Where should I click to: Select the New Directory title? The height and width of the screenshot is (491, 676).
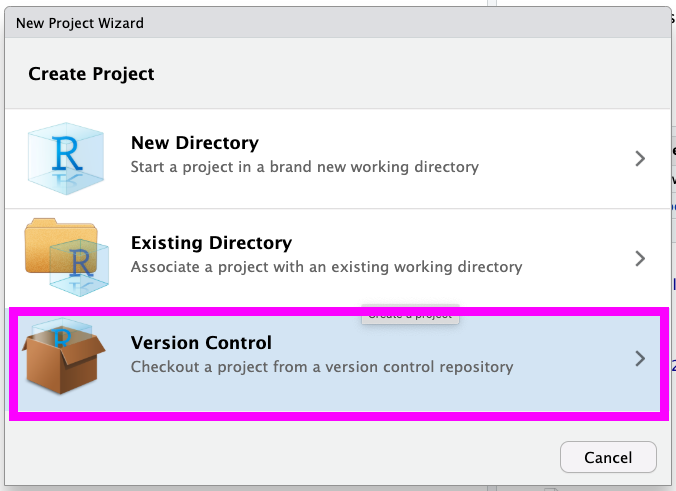tap(194, 143)
